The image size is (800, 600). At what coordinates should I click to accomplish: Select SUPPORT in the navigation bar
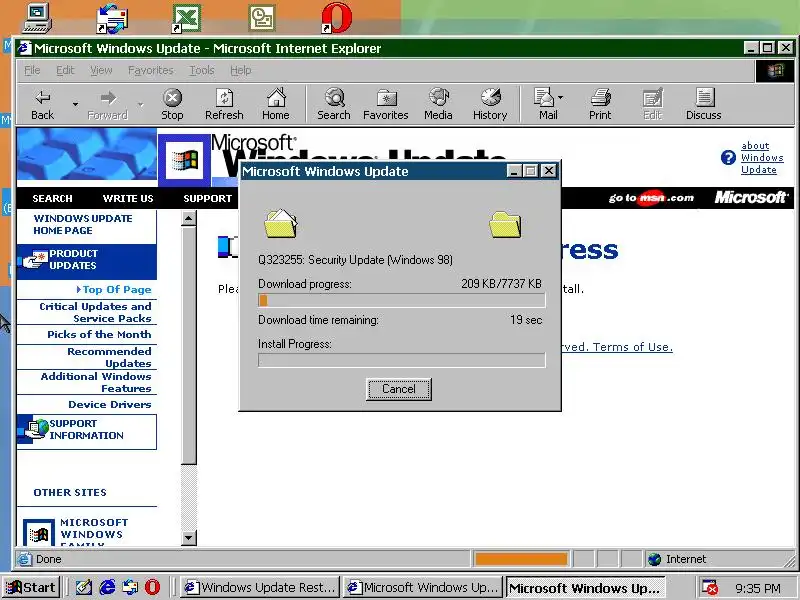(x=208, y=198)
